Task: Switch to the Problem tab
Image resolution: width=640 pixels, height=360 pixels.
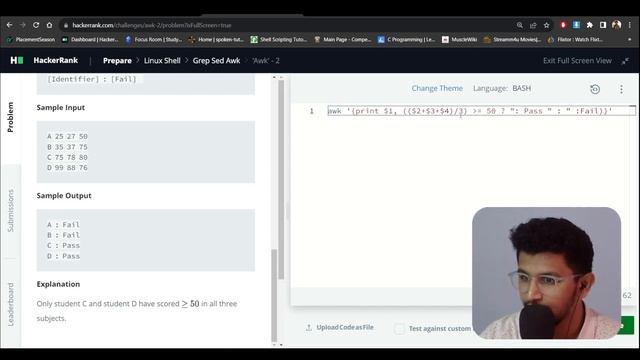Action: click(x=11, y=117)
